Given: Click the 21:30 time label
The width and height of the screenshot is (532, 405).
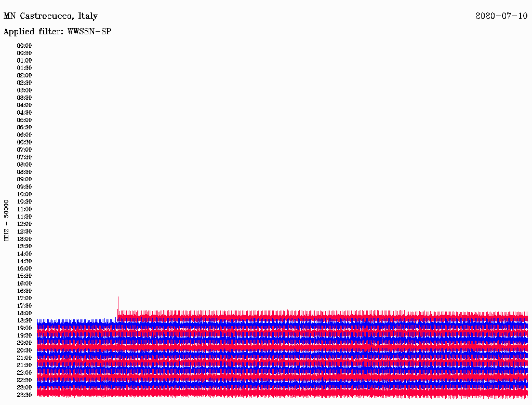Looking at the screenshot, I should coord(24,366).
